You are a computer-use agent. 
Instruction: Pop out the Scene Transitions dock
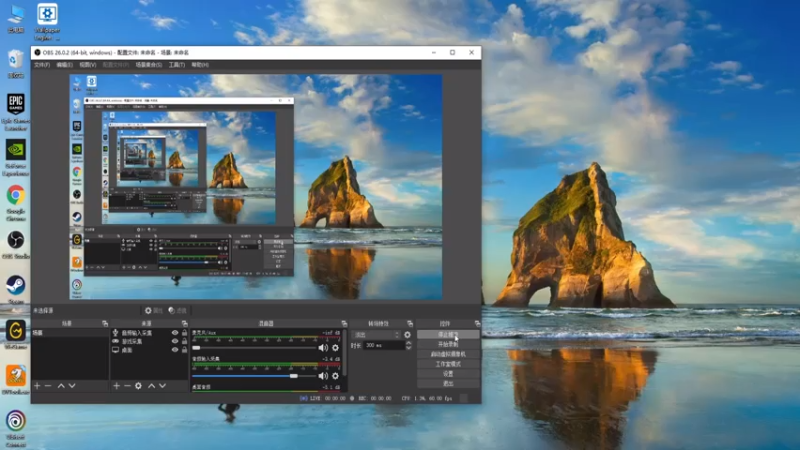click(x=410, y=323)
